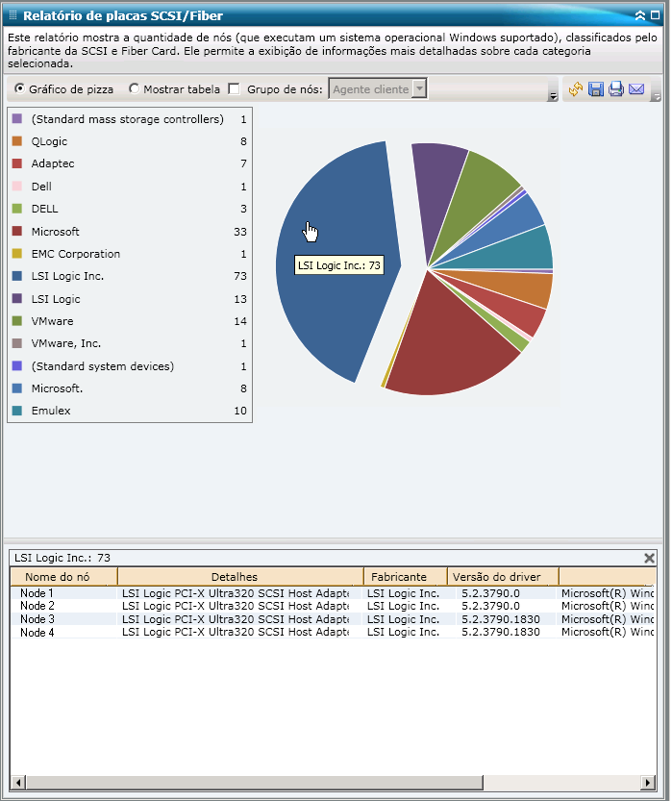Click the VMware, Inc. legend label
The image size is (672, 801).
(x=66, y=343)
